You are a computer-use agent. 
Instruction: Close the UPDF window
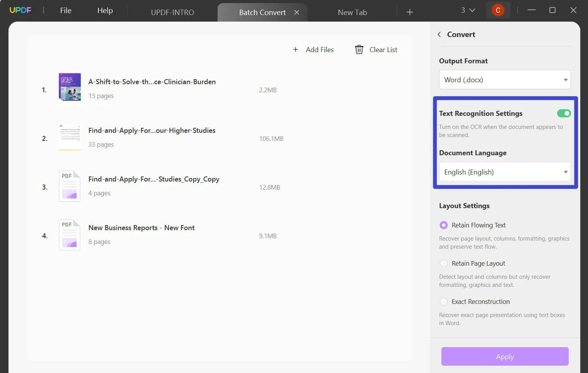pyautogui.click(x=573, y=10)
